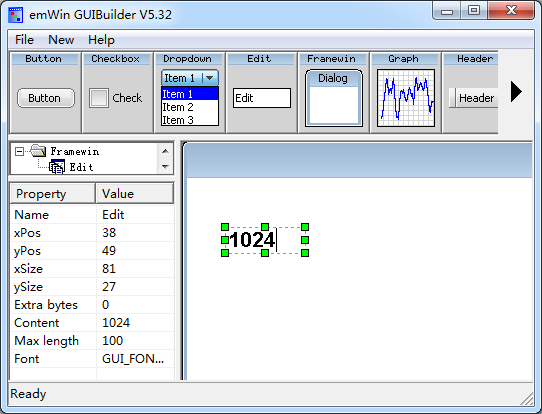Select the Framewin folder icon in tree

(38, 151)
